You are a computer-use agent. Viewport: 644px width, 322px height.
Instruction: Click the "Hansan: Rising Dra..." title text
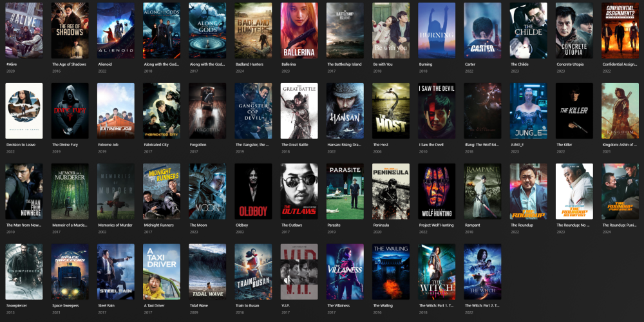(345, 144)
